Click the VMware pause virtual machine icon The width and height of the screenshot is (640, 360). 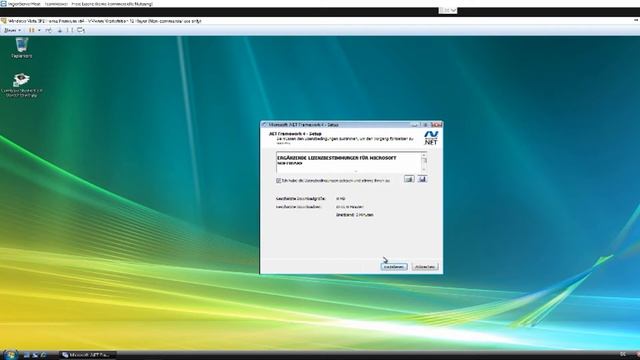(x=31, y=30)
